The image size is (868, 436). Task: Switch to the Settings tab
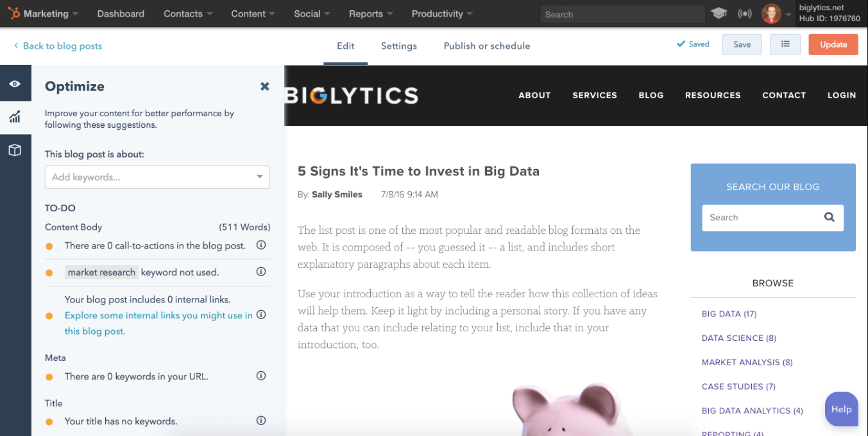[x=398, y=46]
